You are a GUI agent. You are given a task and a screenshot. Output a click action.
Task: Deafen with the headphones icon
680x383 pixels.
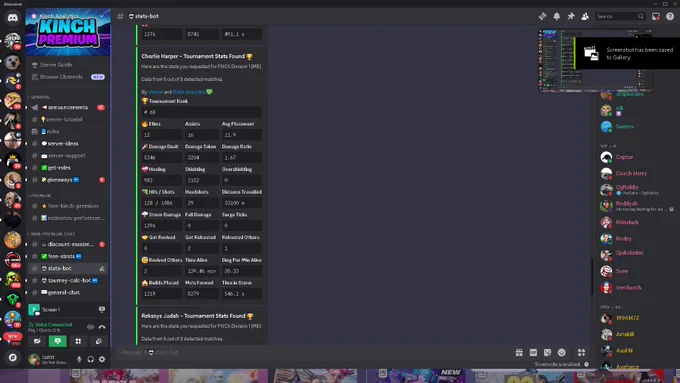(91, 359)
